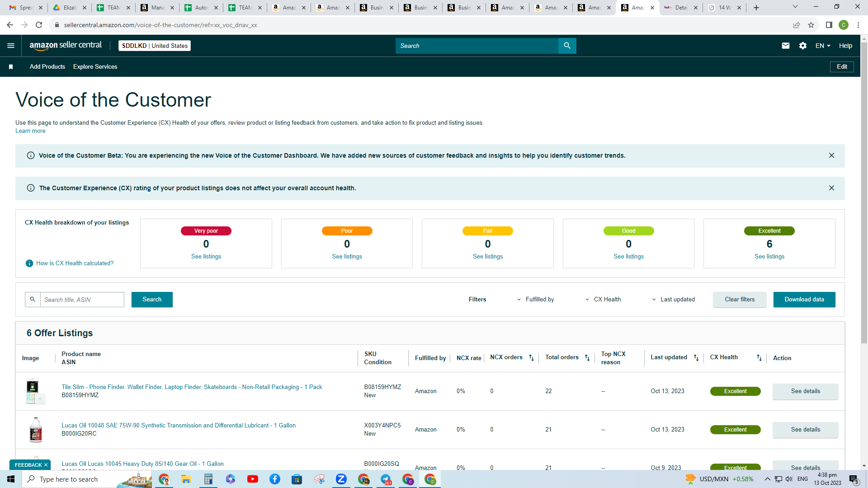Go back using the browser back arrow
This screenshot has height=488, width=868.
pyautogui.click(x=10, y=25)
